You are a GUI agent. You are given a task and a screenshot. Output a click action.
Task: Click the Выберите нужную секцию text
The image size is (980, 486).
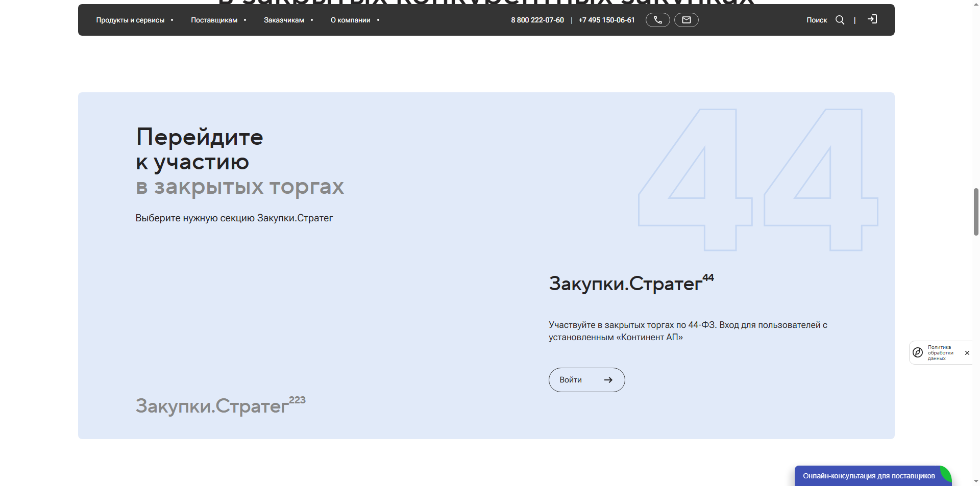(234, 218)
